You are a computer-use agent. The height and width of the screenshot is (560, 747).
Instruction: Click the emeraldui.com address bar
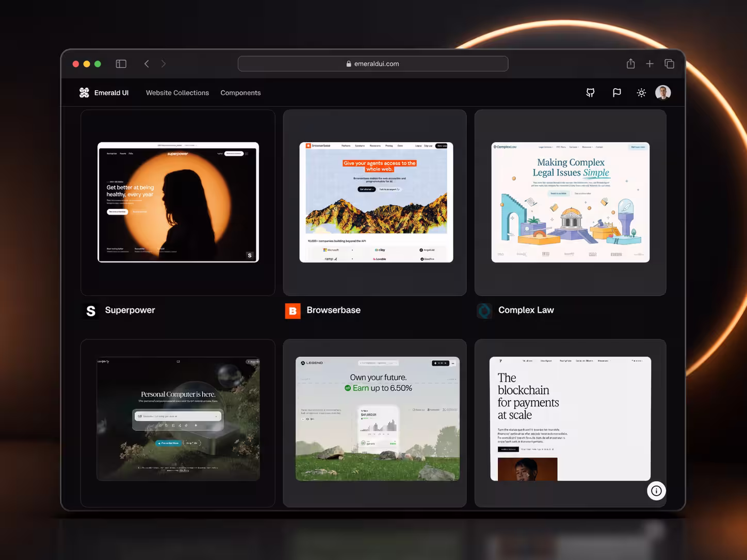click(x=373, y=64)
